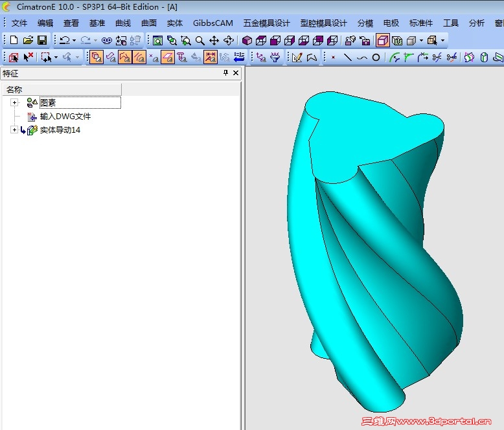The width and height of the screenshot is (504, 430).
Task: Expand the 图素 tree node
Action: click(x=14, y=103)
